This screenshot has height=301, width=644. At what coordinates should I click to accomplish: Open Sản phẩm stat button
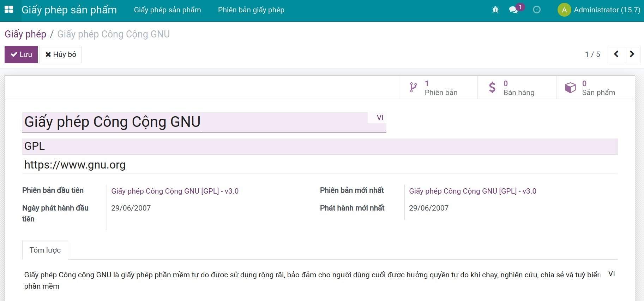coord(595,88)
